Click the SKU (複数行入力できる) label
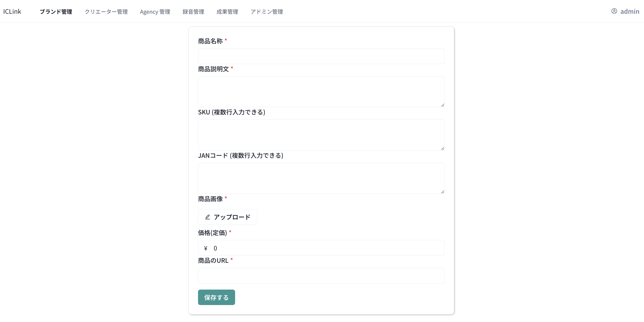 [231, 112]
